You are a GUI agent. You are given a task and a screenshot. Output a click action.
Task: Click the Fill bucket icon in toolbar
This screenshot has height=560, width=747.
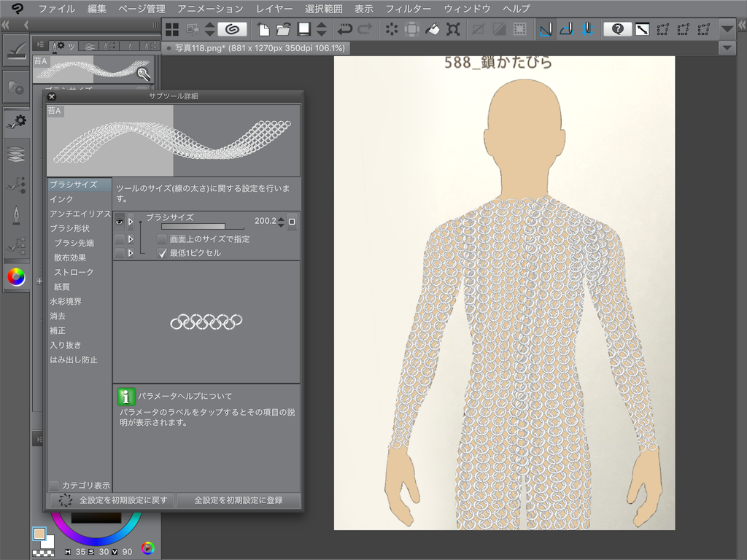click(433, 29)
